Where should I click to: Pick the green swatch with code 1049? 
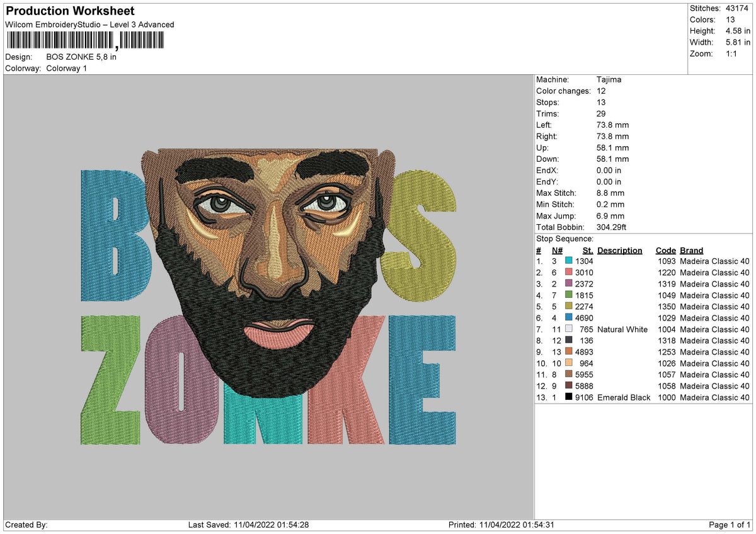tap(569, 295)
